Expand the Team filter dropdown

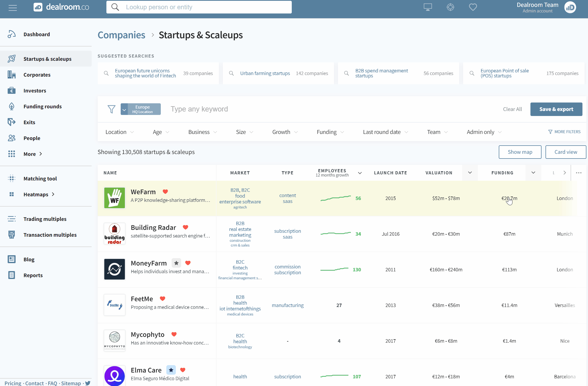(x=438, y=132)
